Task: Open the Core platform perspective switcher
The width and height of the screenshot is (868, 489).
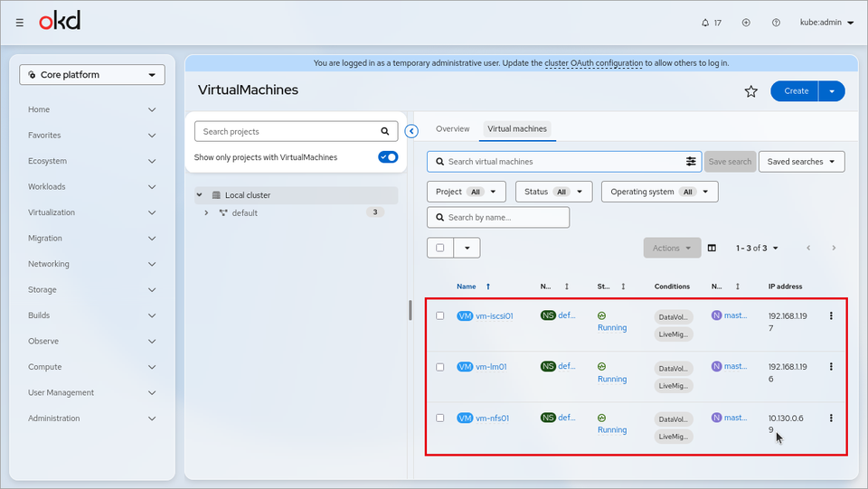Action: [x=92, y=75]
